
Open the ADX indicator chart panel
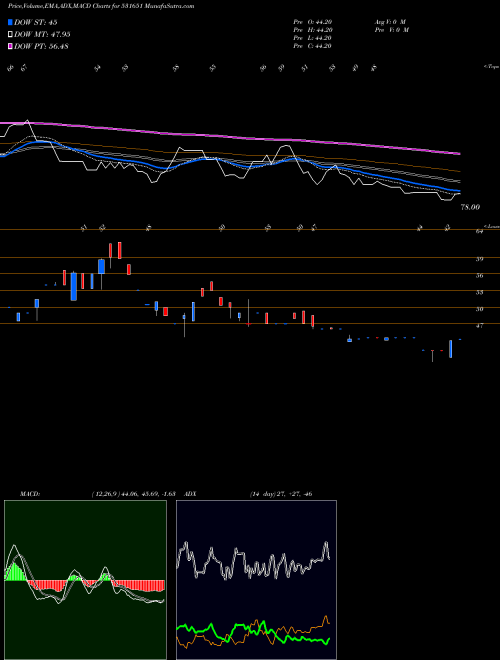click(x=256, y=580)
